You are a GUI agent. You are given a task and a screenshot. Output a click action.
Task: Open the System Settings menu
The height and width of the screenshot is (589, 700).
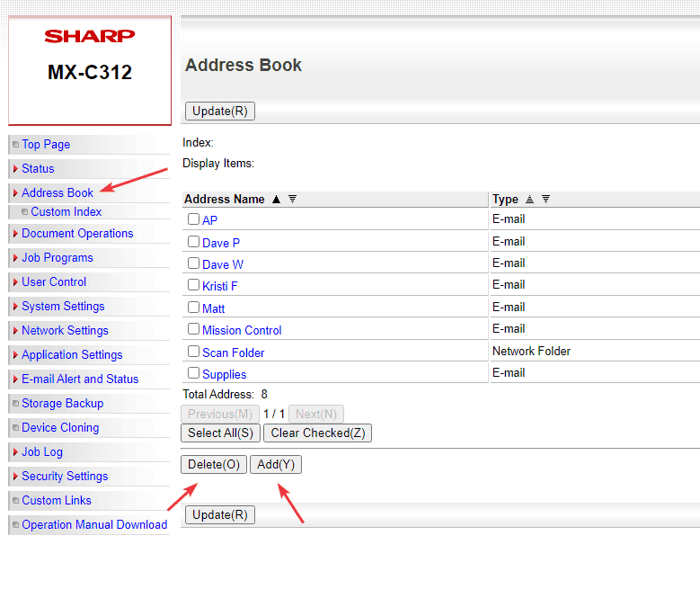pos(63,307)
